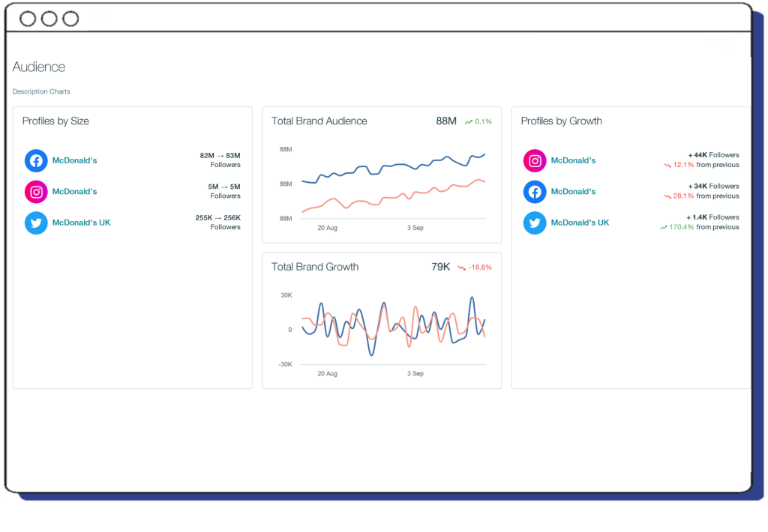Open the Description Charts link

tap(41, 91)
